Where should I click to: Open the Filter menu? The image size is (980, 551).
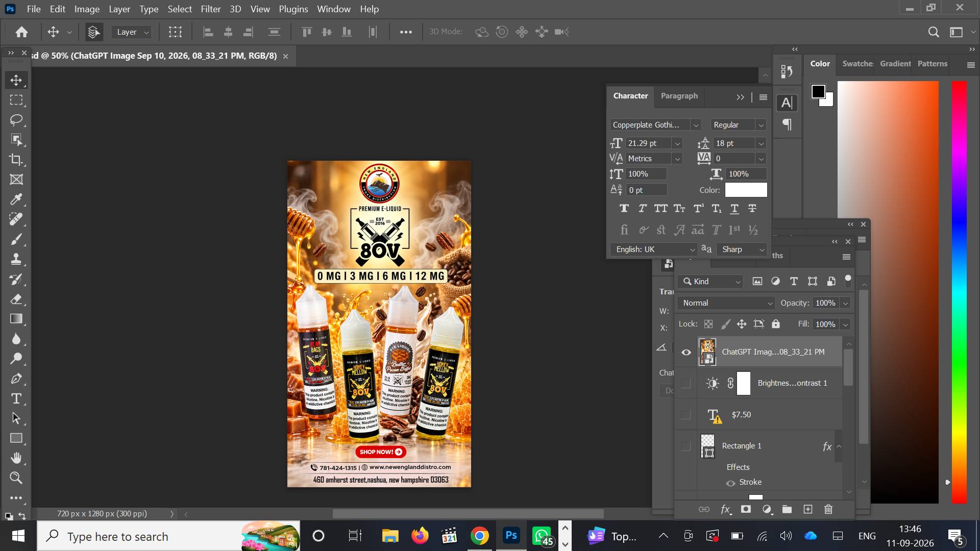[x=210, y=9]
